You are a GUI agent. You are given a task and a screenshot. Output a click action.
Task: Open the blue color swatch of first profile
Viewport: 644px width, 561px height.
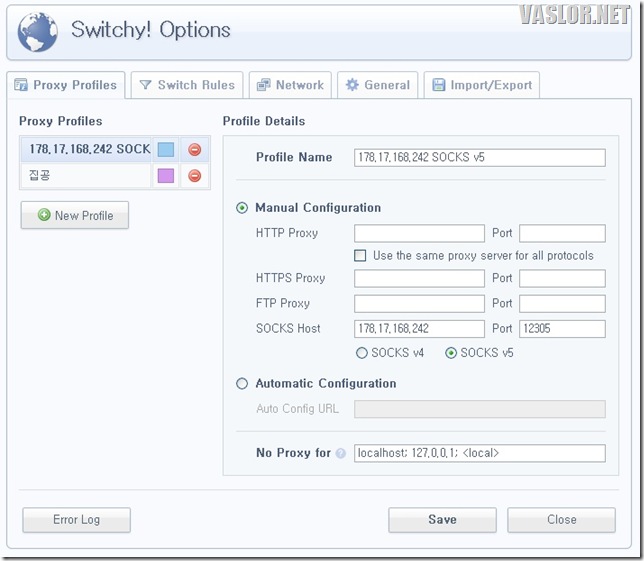pyautogui.click(x=166, y=149)
